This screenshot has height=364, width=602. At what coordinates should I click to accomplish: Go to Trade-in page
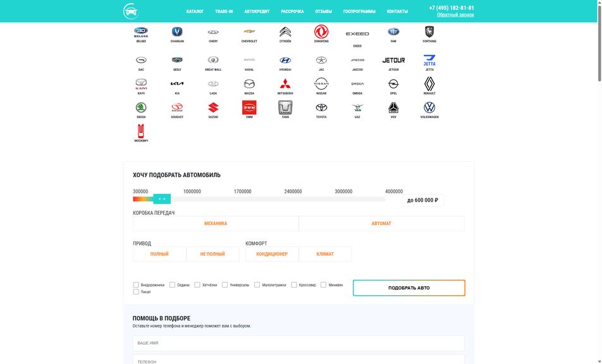coord(224,11)
